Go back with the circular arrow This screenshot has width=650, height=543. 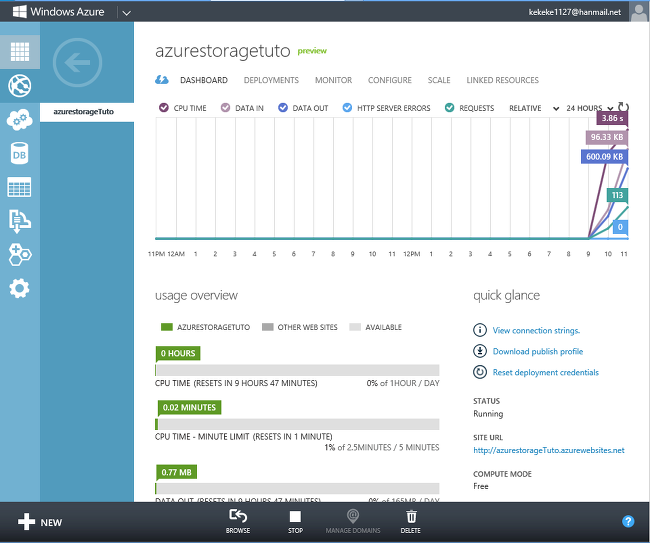pos(78,63)
